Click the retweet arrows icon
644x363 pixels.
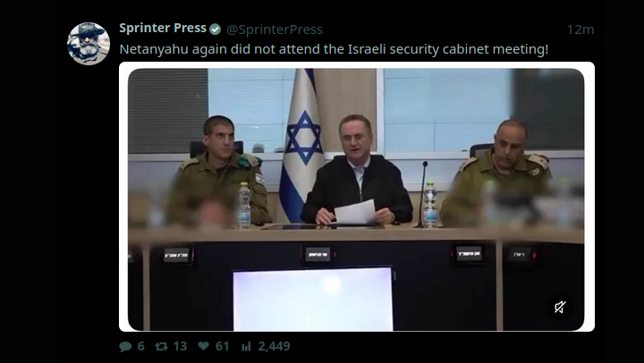161,347
